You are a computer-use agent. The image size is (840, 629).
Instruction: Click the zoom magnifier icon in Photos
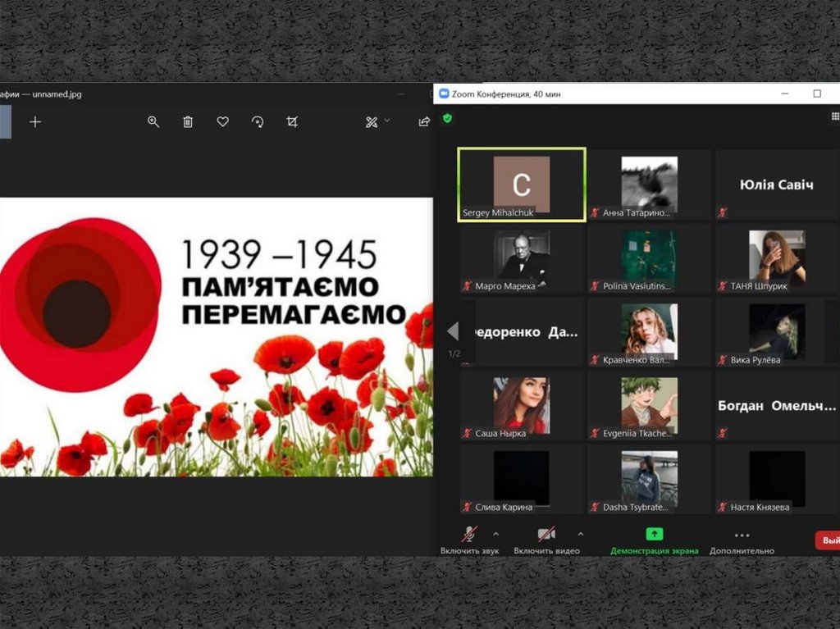point(153,122)
